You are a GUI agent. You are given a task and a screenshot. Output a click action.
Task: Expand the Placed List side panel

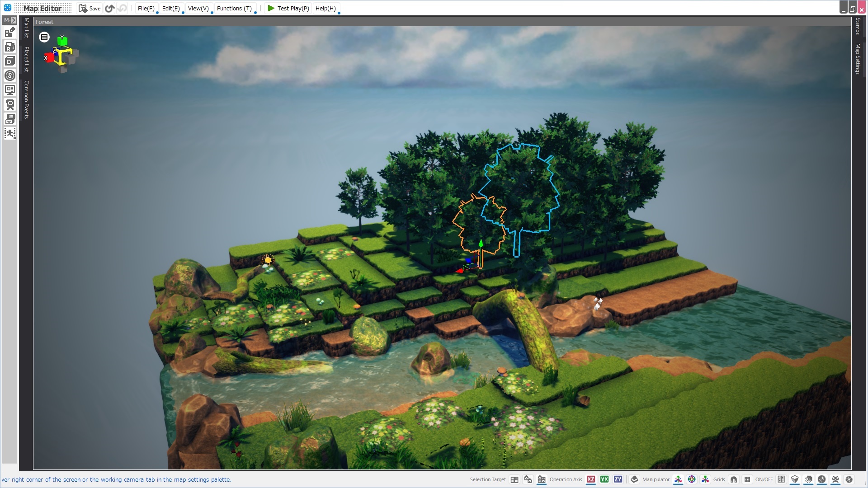pos(26,59)
